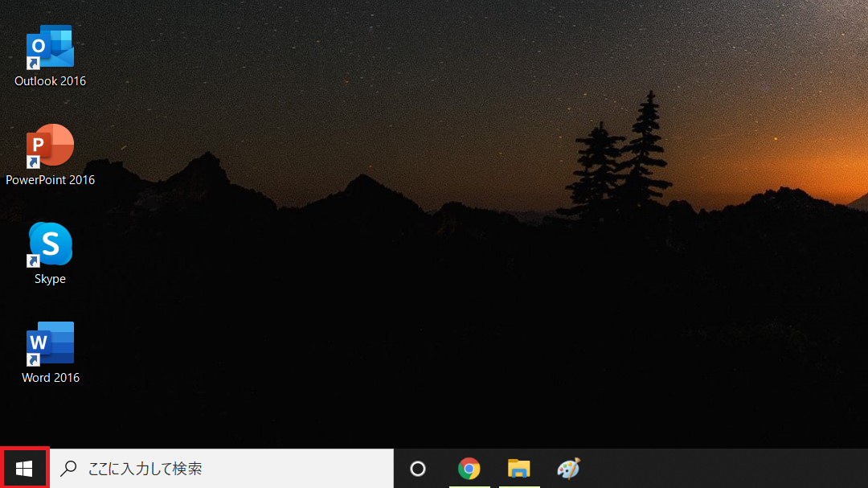Image resolution: width=868 pixels, height=488 pixels.
Task: Click the "PowerPoint 2016" text label
Action: [x=50, y=180]
